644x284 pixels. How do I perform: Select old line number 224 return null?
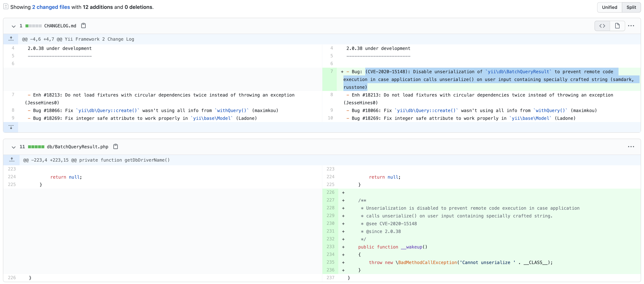coord(12,177)
